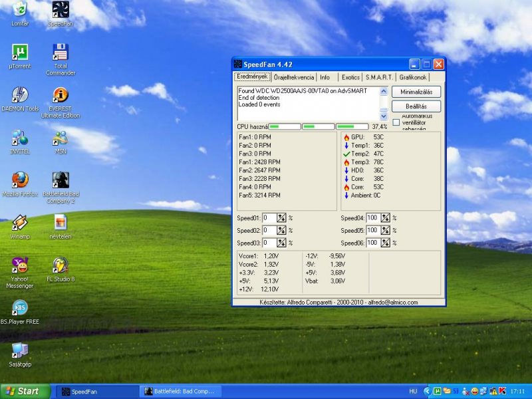Open Battlefield Bad Company 2 desktop icon
This screenshot has height=399, width=532.
click(61, 180)
